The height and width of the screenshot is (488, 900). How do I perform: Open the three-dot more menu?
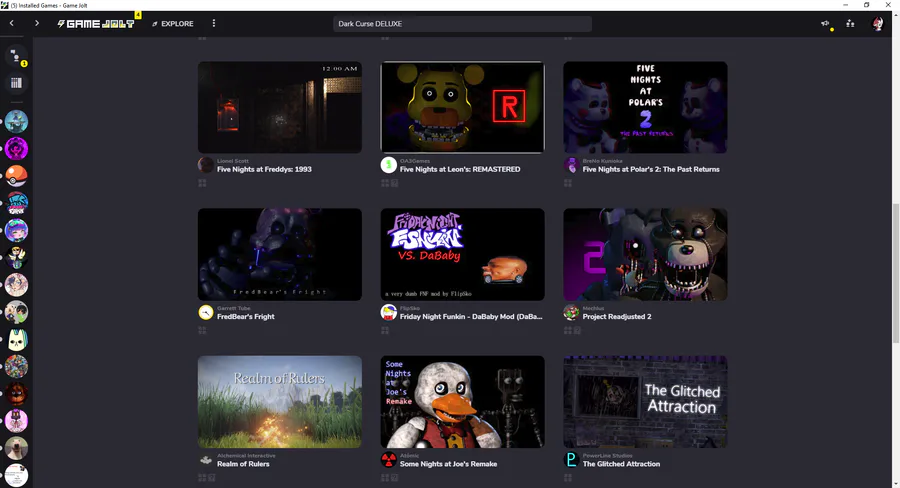tap(214, 24)
